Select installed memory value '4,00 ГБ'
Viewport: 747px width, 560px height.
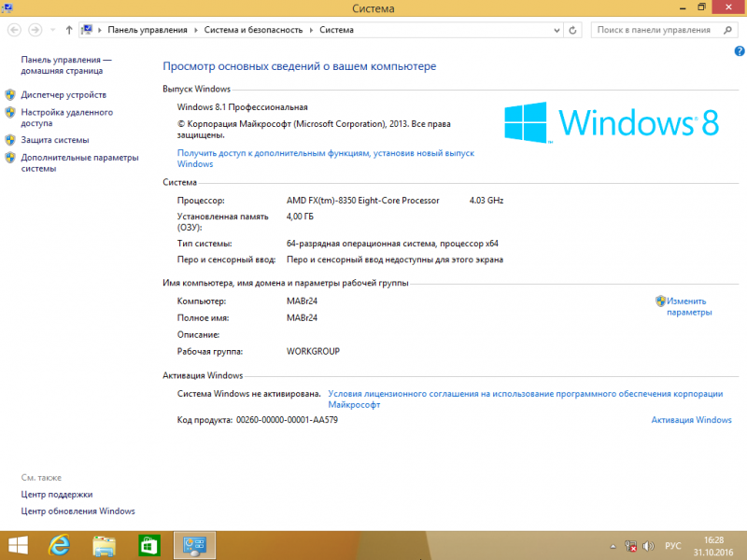coord(300,217)
